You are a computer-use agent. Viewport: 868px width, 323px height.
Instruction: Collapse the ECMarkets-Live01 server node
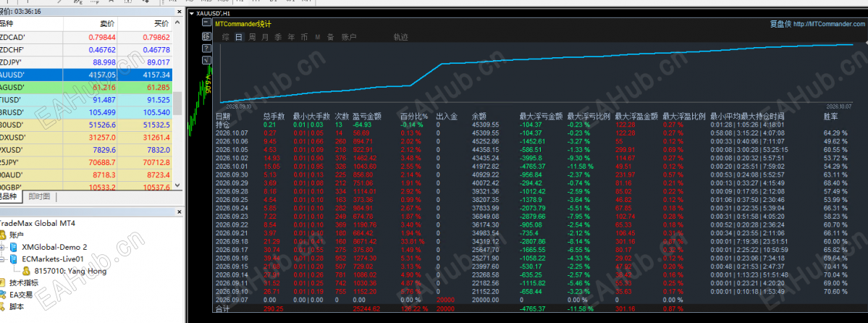(x=3, y=259)
